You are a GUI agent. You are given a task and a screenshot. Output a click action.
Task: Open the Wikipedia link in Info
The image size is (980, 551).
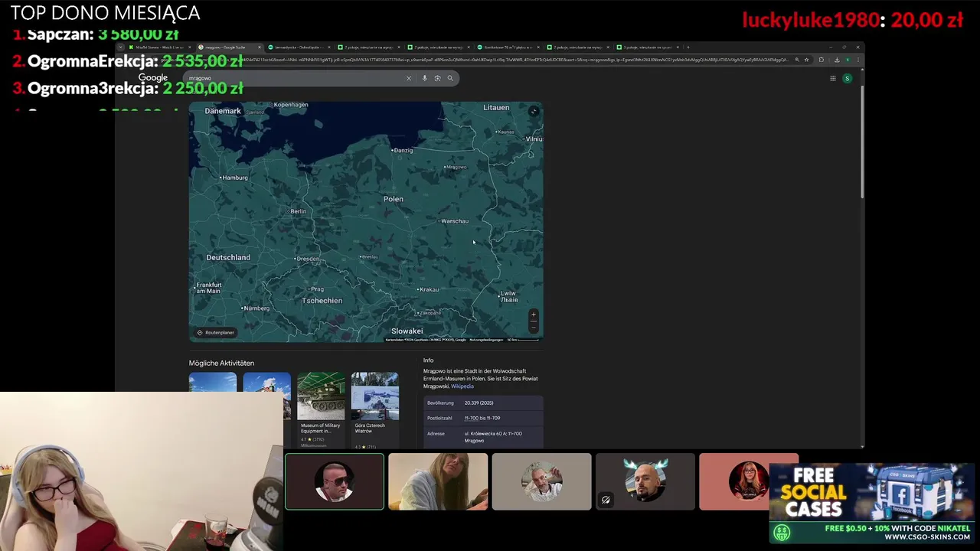pos(462,386)
